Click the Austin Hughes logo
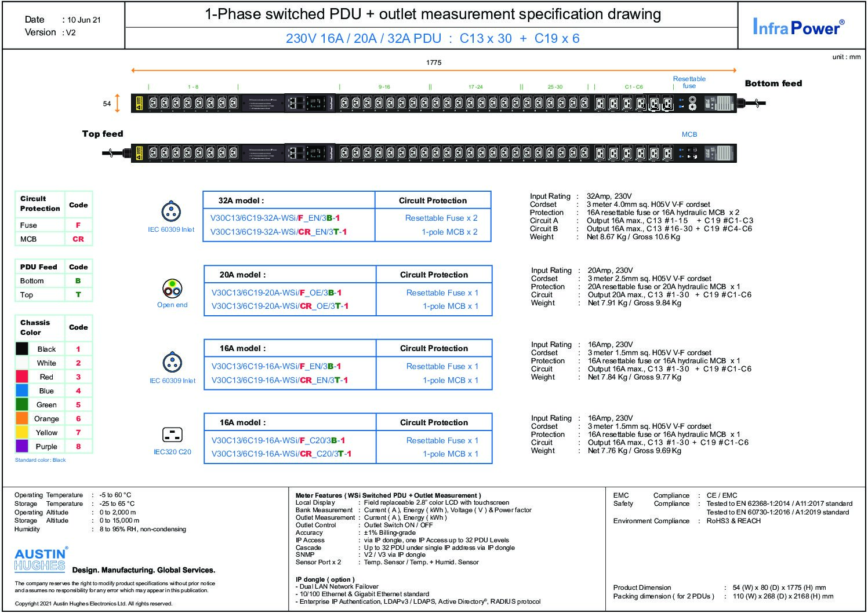Image resolution: width=868 pixels, height=613 pixels. pyautogui.click(x=41, y=560)
